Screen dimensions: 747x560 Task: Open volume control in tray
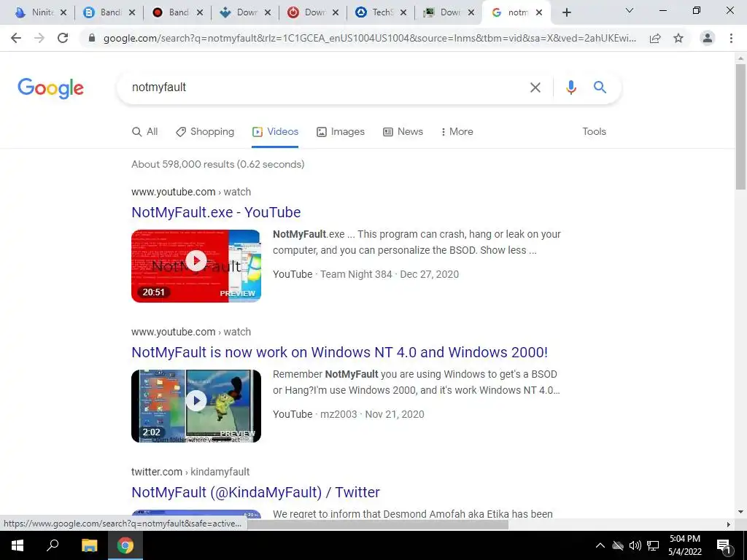(x=635, y=545)
